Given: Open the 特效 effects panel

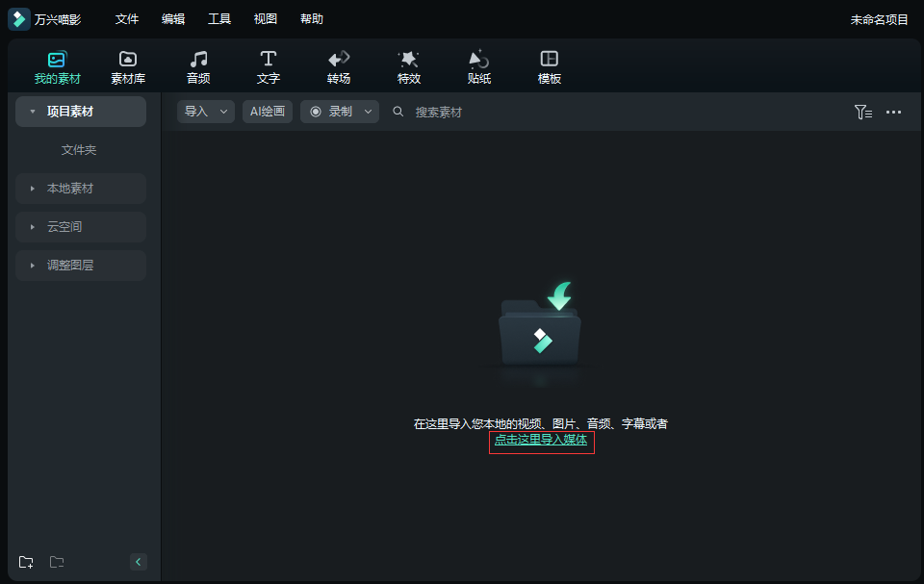Looking at the screenshot, I should click(409, 67).
